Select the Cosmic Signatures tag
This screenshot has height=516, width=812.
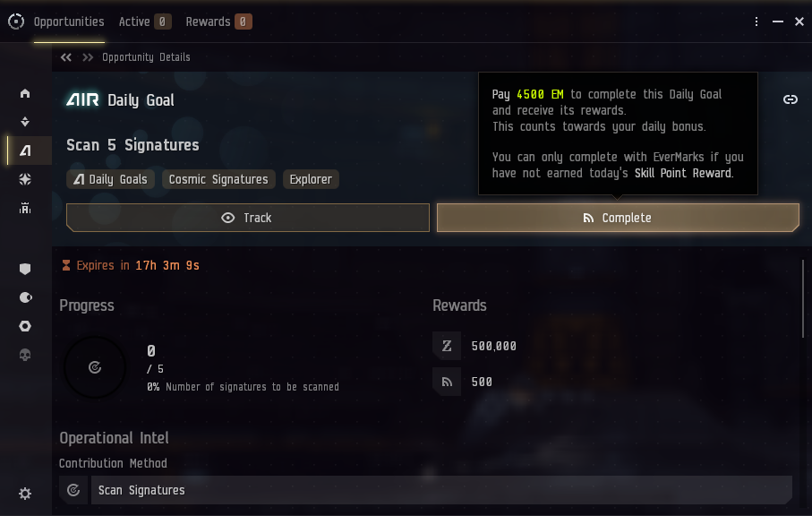point(218,179)
